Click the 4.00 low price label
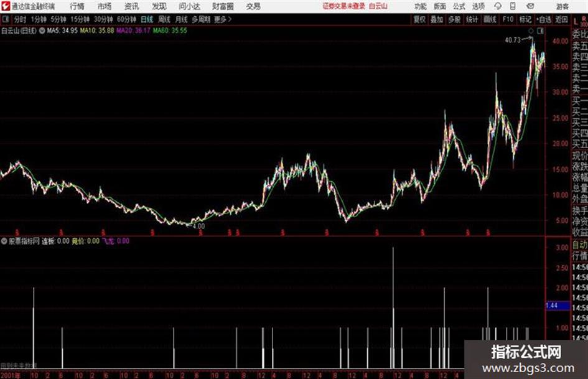 click(x=198, y=227)
